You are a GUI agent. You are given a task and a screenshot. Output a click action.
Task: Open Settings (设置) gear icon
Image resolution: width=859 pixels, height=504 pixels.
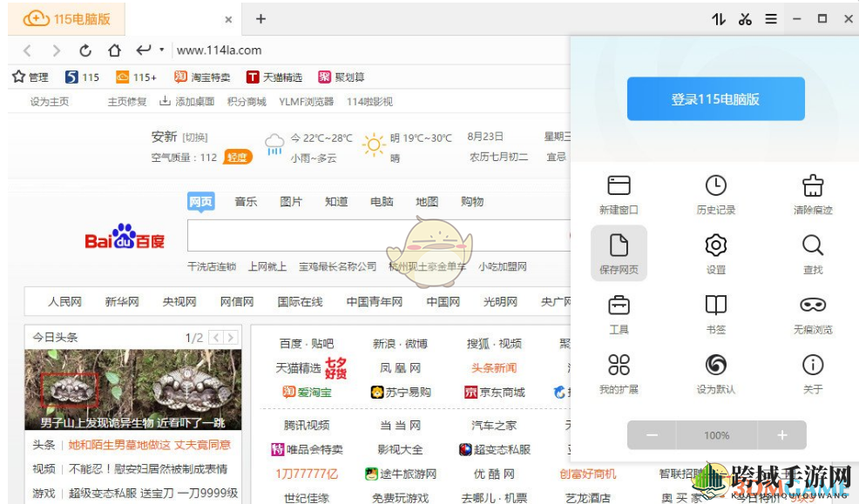(715, 245)
